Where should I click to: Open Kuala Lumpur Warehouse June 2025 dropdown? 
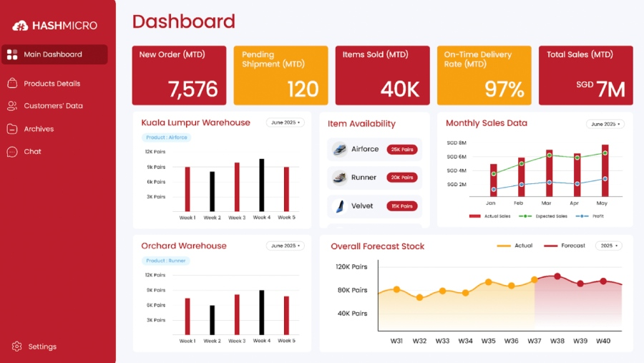pyautogui.click(x=285, y=122)
